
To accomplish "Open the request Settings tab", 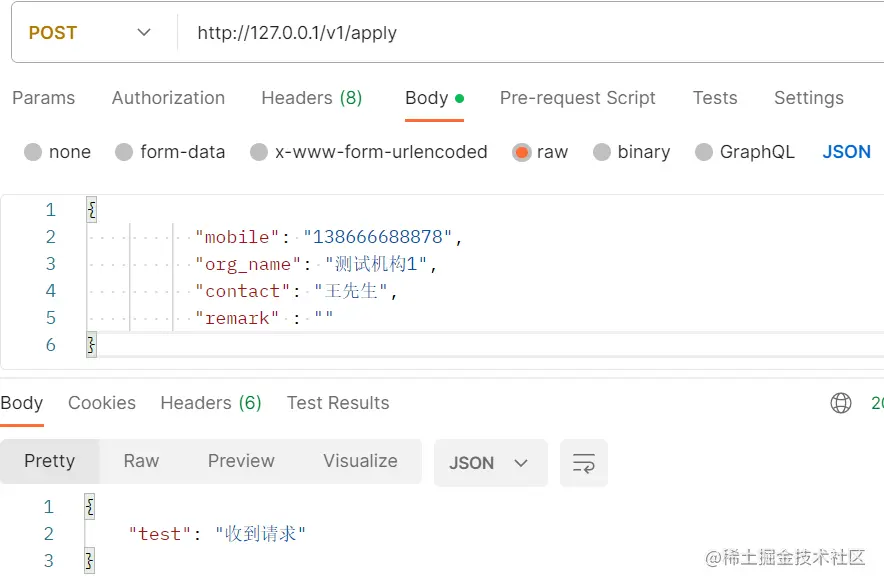I will 808,98.
